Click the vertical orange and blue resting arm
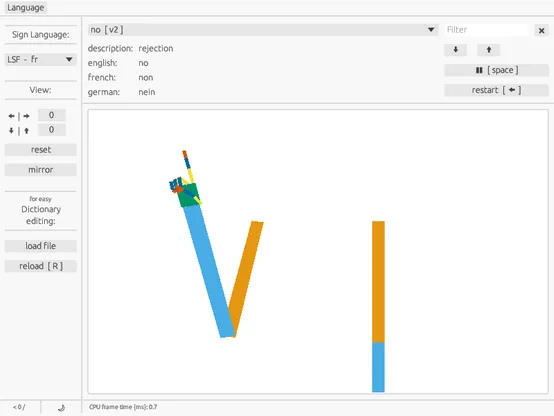This screenshot has height=416, width=554. pos(378,306)
